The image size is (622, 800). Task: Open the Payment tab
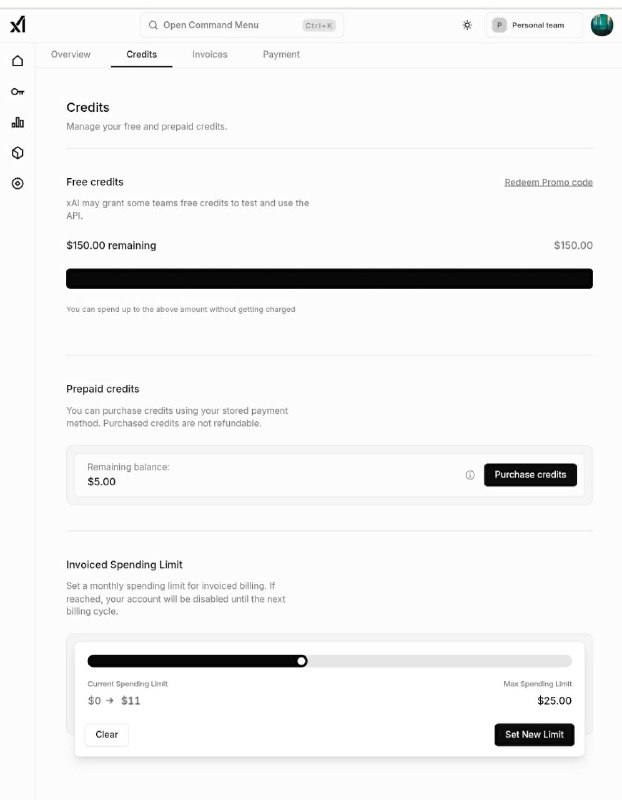tap(280, 54)
